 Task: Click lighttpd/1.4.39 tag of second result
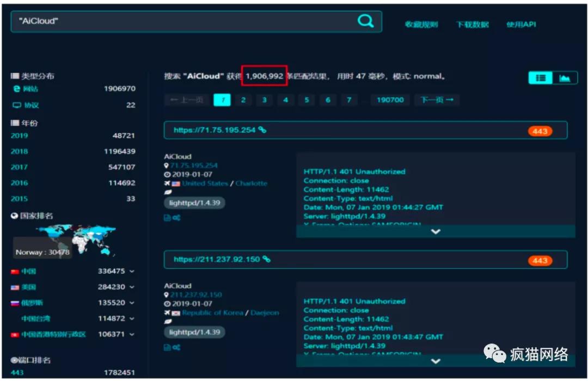(x=194, y=332)
